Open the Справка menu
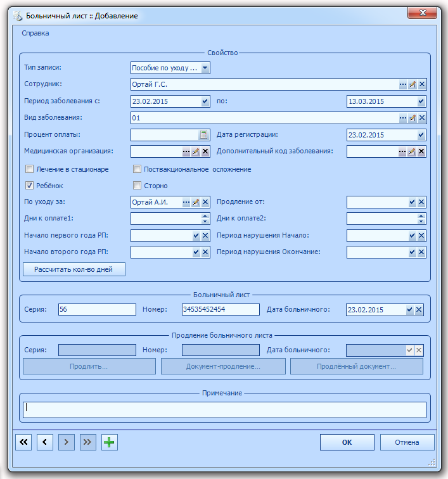 (x=35, y=33)
